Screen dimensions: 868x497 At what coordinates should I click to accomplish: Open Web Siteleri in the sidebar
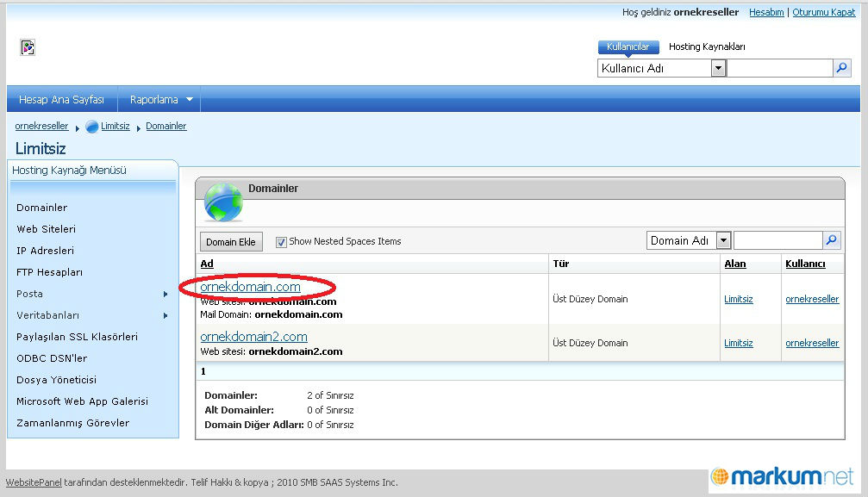click(x=46, y=229)
